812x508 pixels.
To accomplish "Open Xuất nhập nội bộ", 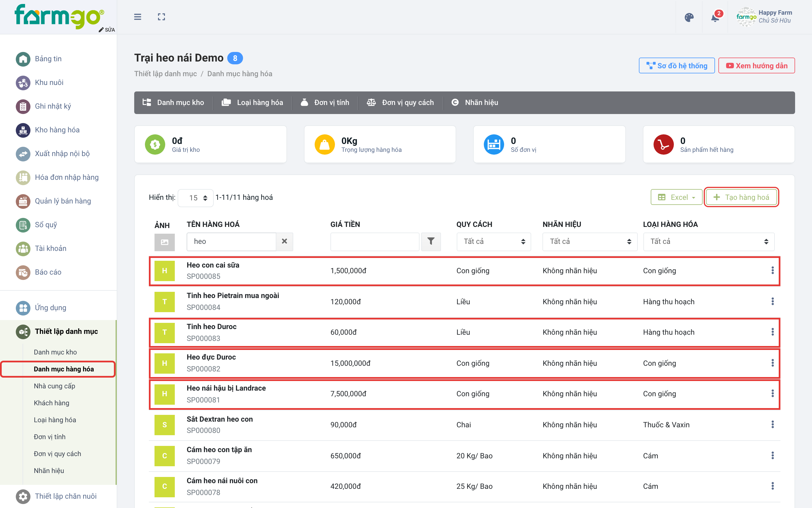I will [x=53, y=154].
